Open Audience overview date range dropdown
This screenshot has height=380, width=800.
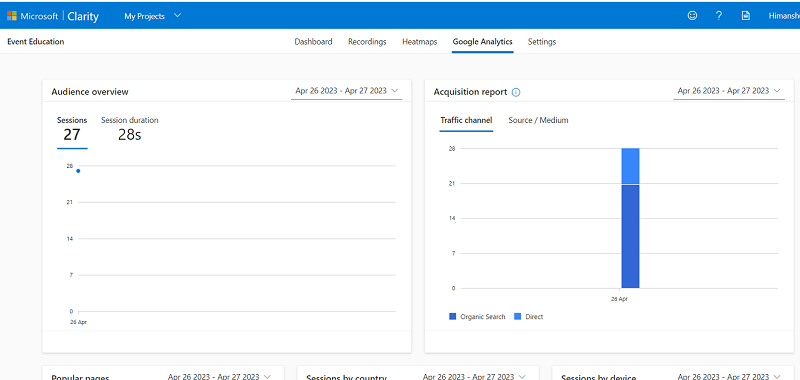346,91
